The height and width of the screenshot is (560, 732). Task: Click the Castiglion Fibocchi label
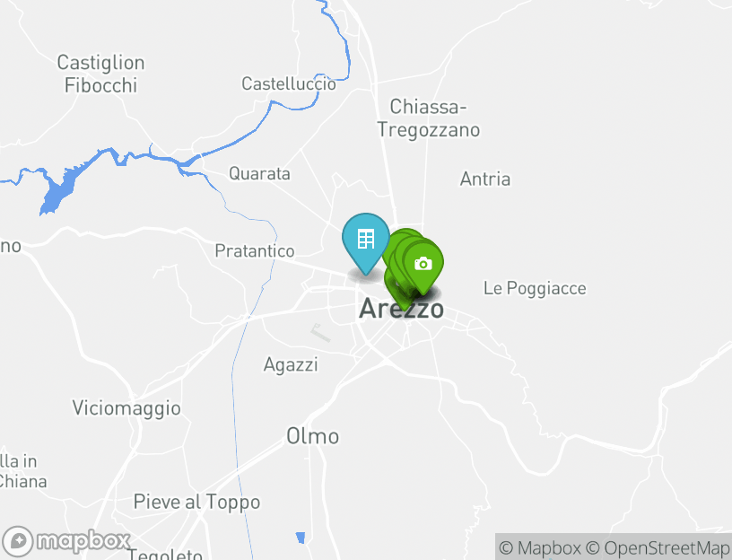pos(100,74)
